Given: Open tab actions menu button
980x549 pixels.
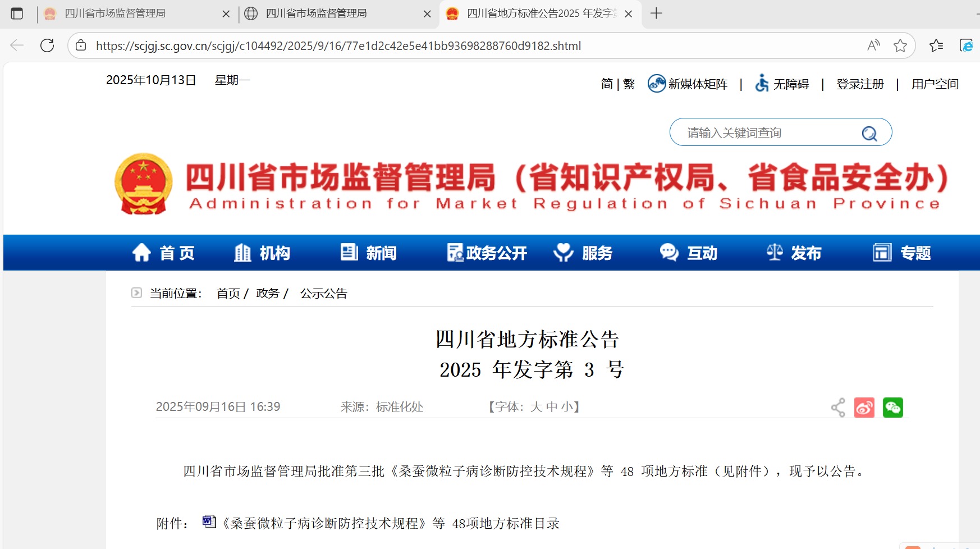Looking at the screenshot, I should (17, 13).
